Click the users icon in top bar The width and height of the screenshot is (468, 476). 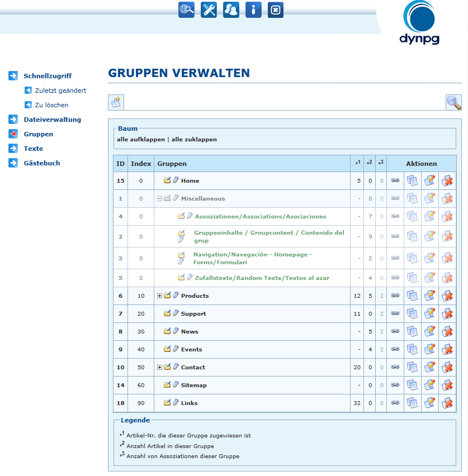pyautogui.click(x=231, y=10)
